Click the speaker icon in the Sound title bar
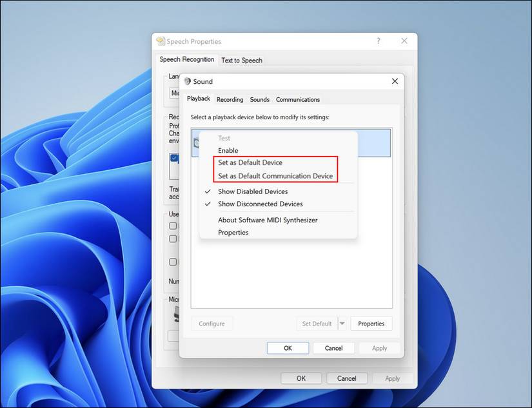Screen dimensions: 532x408 187,81
